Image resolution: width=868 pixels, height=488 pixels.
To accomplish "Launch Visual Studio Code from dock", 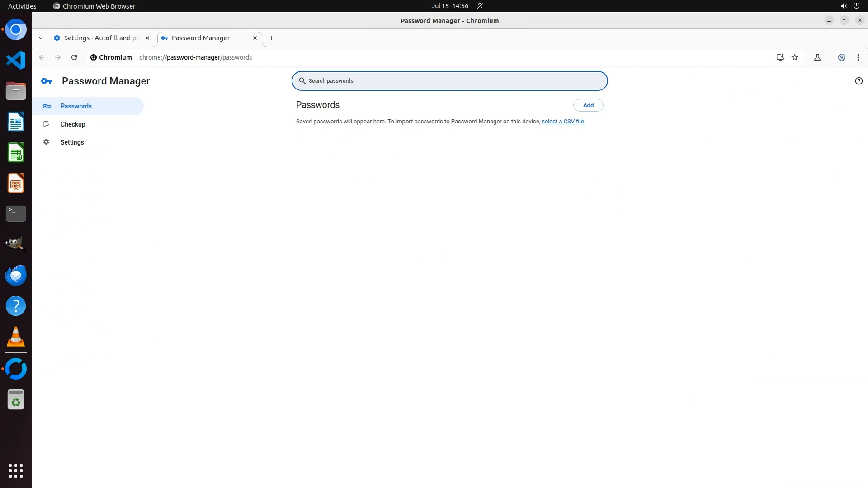I will [x=16, y=60].
